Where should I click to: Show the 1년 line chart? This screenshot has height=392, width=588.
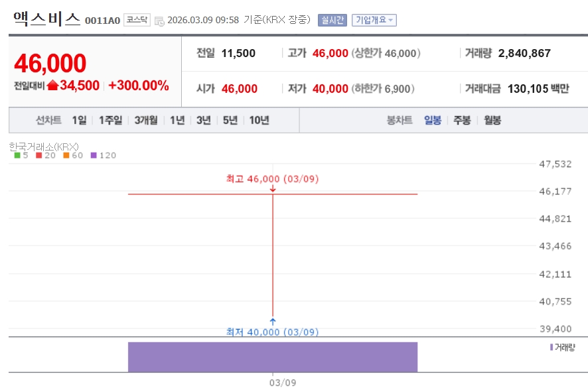[177, 120]
